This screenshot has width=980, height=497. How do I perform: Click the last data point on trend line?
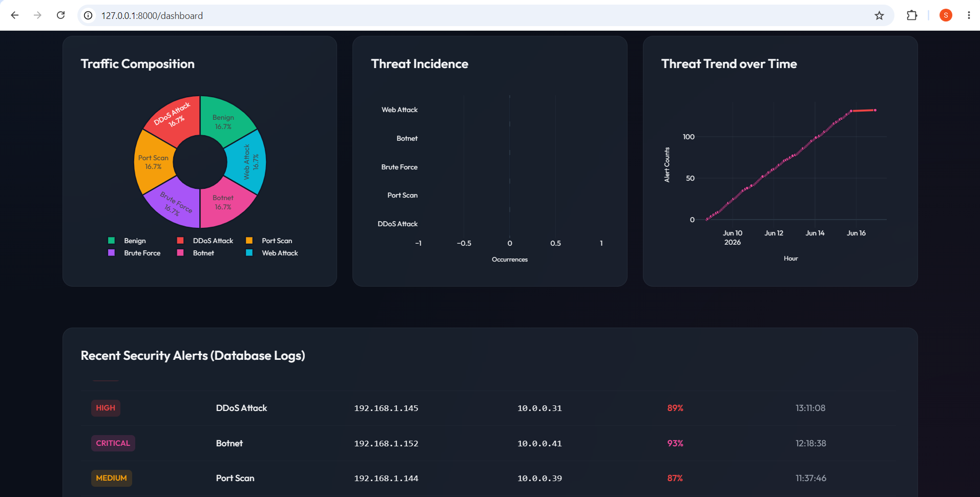(875, 110)
